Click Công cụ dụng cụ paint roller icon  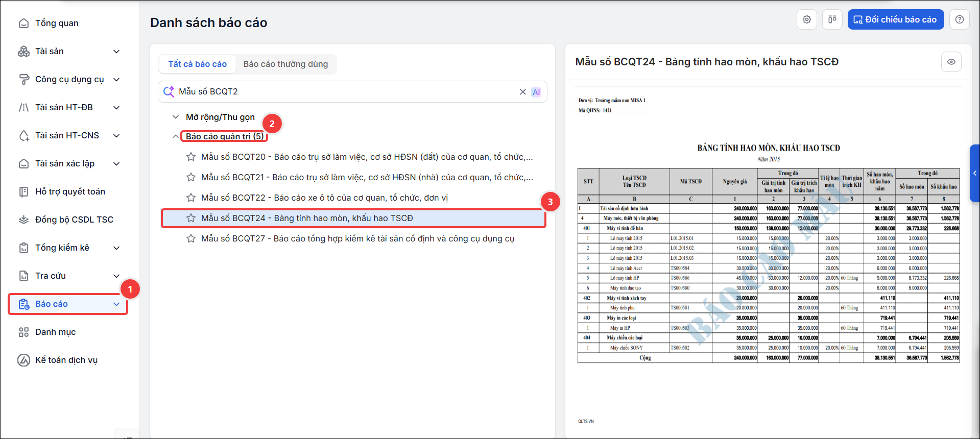pos(23,79)
